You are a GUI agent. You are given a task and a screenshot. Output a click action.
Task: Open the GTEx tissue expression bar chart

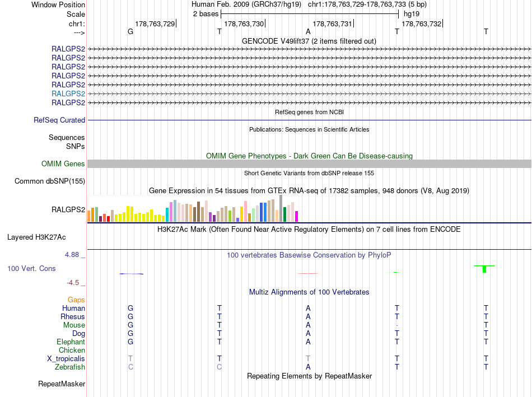click(x=193, y=209)
